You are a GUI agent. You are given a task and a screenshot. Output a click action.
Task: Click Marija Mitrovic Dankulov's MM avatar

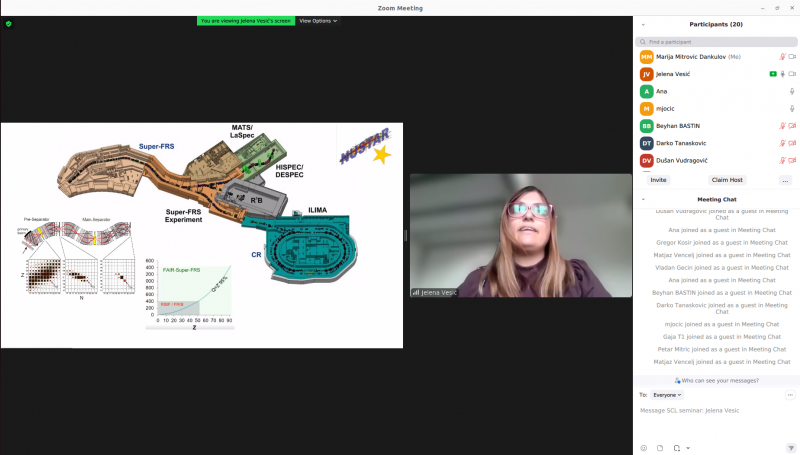tap(646, 57)
